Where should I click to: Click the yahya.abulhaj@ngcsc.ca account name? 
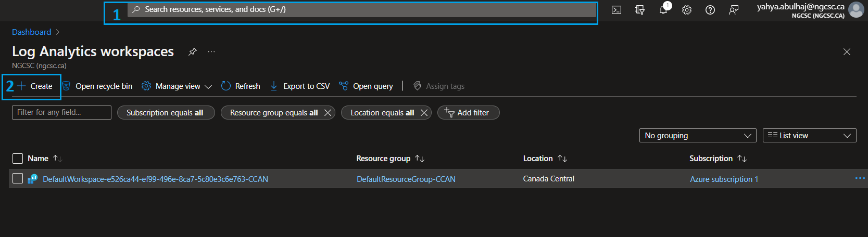pos(801,7)
